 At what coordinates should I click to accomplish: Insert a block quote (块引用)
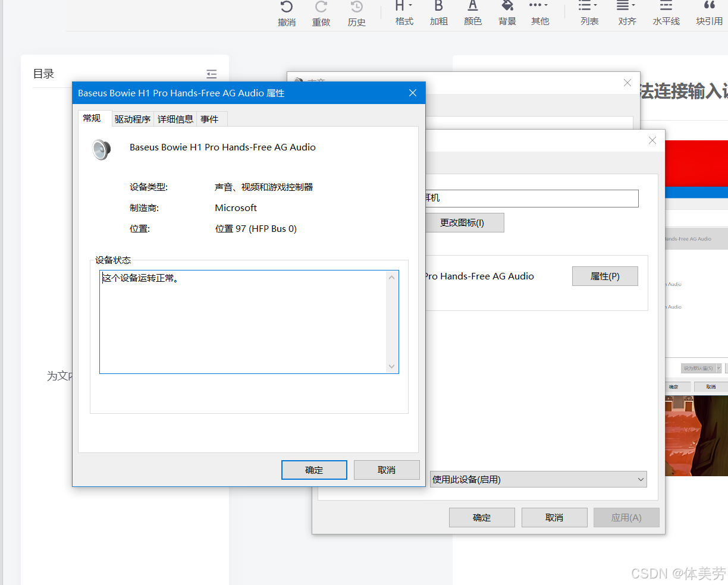[x=710, y=13]
